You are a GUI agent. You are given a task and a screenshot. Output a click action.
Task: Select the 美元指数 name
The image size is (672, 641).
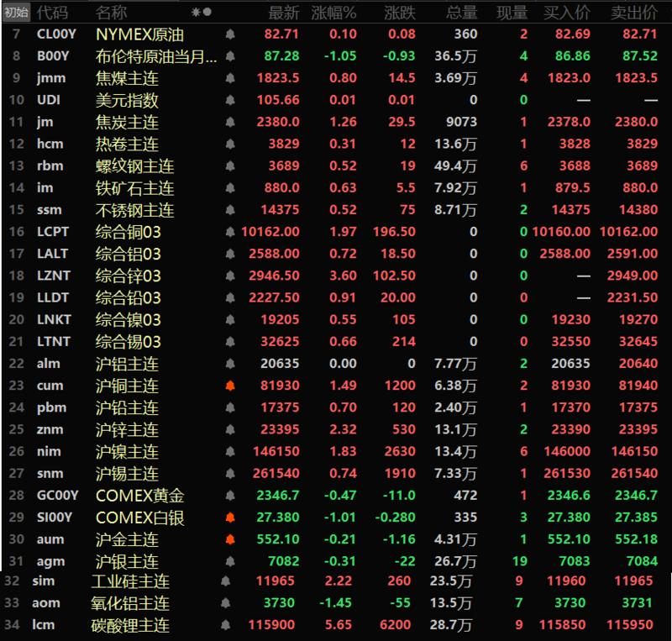pyautogui.click(x=127, y=100)
